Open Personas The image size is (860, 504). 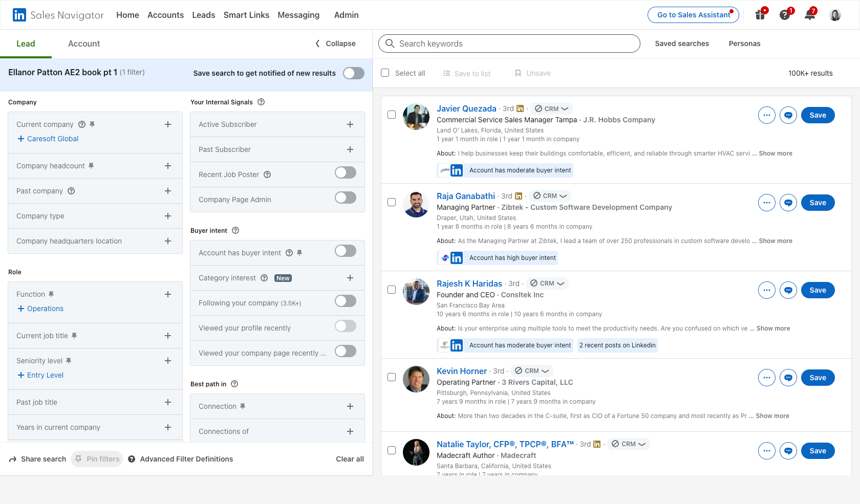pyautogui.click(x=744, y=43)
